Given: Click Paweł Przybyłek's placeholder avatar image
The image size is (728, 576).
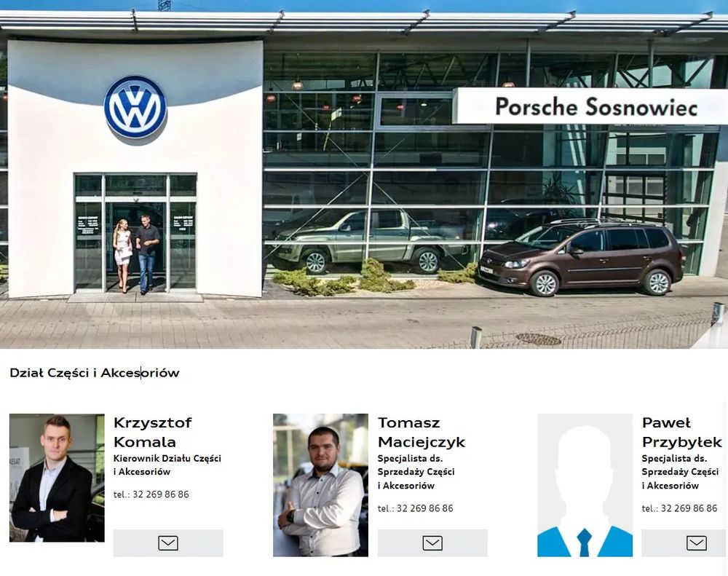Looking at the screenshot, I should click(585, 485).
